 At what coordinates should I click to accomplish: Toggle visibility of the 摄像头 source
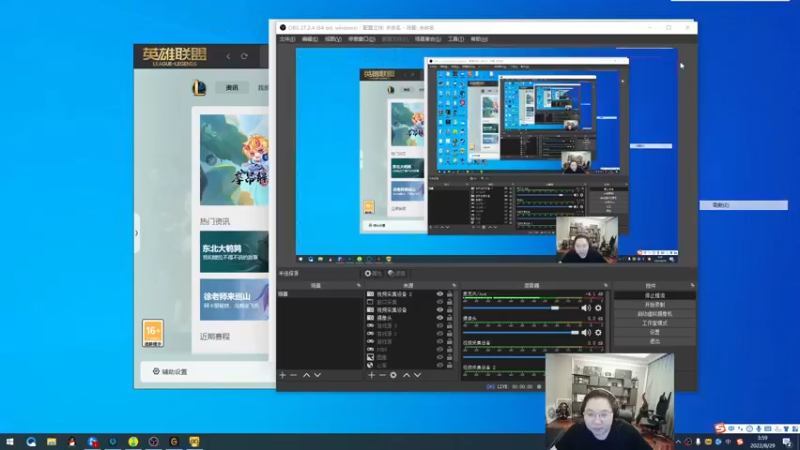click(440, 317)
